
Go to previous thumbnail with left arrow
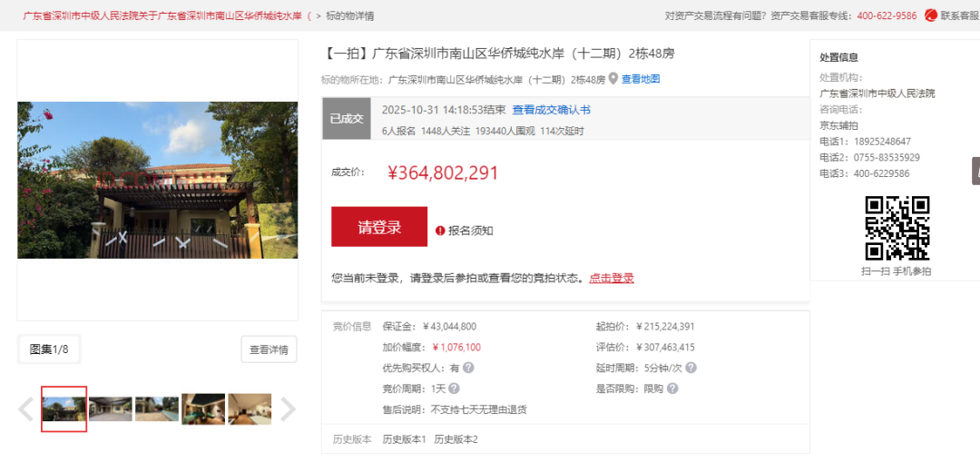coord(26,409)
